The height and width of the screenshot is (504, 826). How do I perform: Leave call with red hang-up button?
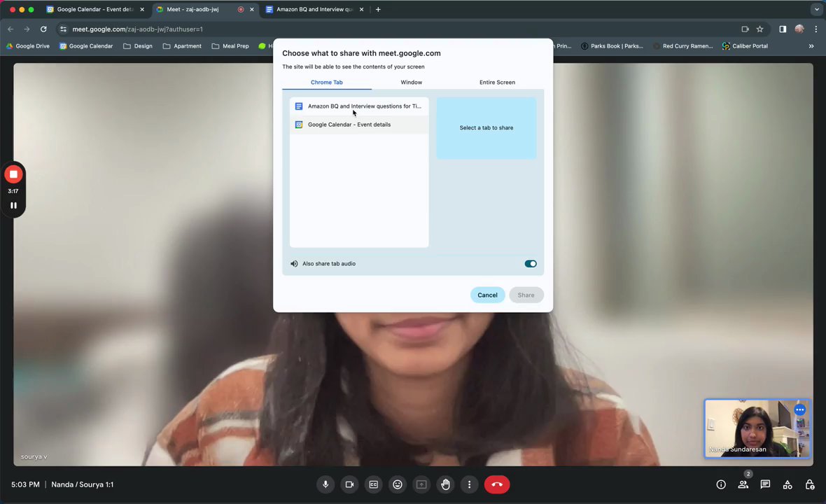(x=497, y=484)
